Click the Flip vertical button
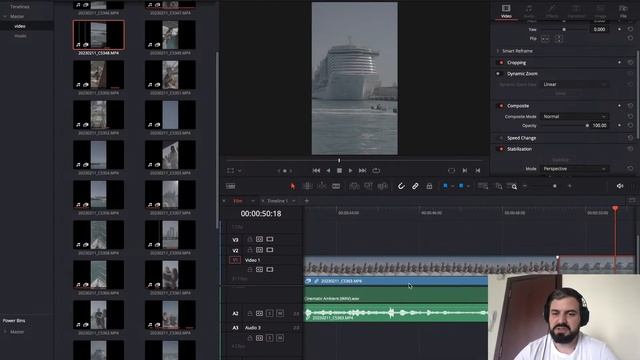Viewport: 640px width, 360px height. [559, 39]
